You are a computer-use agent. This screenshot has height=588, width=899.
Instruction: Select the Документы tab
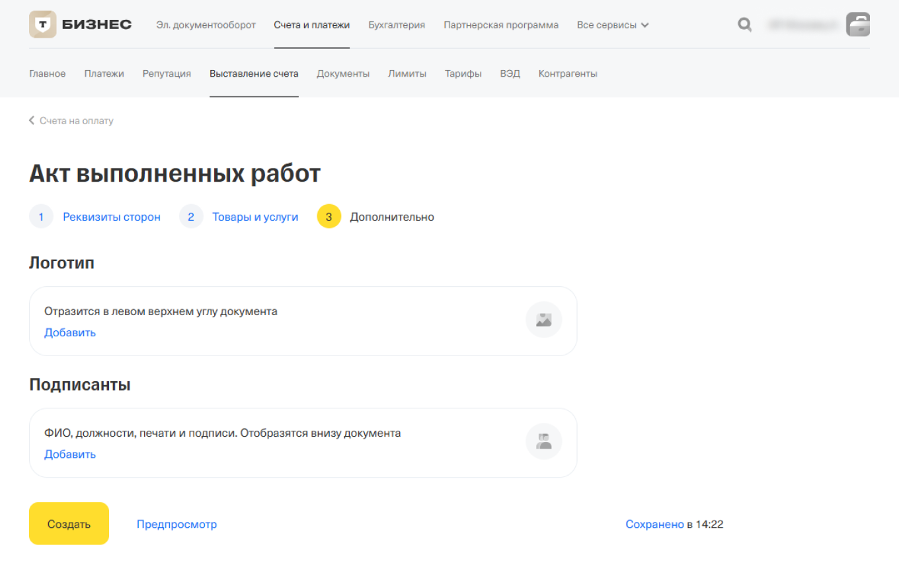[343, 73]
